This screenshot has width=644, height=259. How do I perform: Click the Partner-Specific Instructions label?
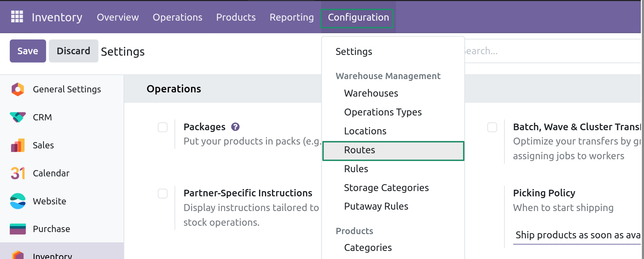(x=248, y=193)
